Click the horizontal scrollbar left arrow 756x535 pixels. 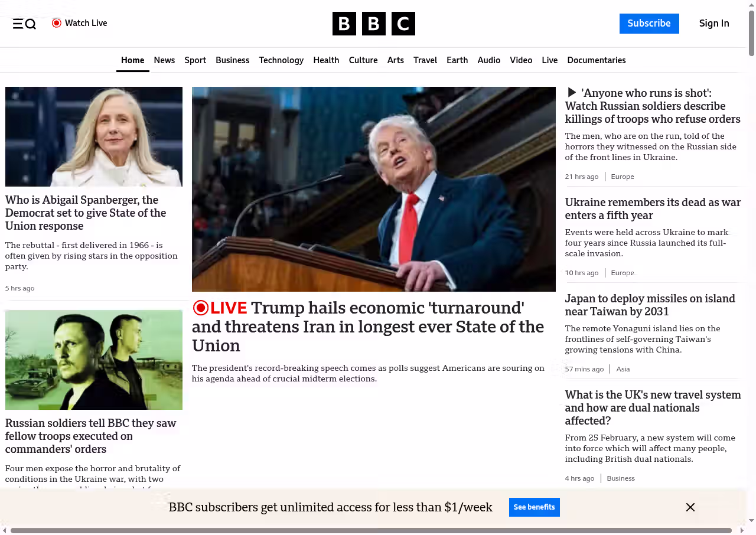5,530
